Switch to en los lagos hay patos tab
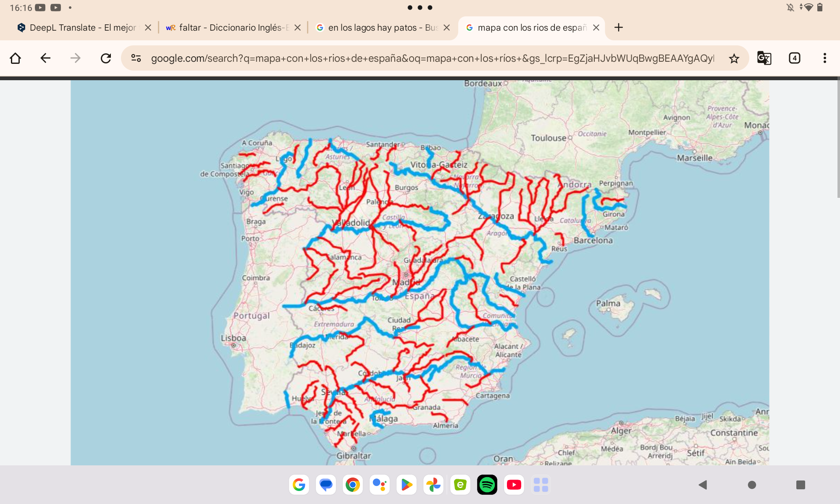 376,28
